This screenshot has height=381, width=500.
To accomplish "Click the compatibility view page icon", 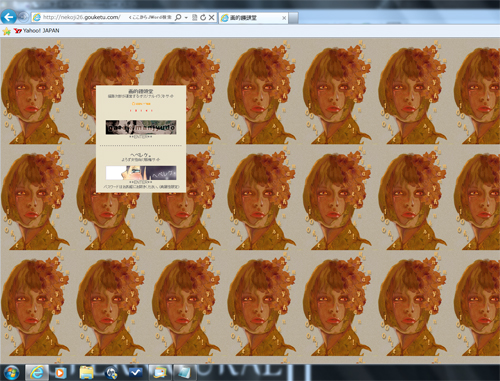I will coord(195,17).
